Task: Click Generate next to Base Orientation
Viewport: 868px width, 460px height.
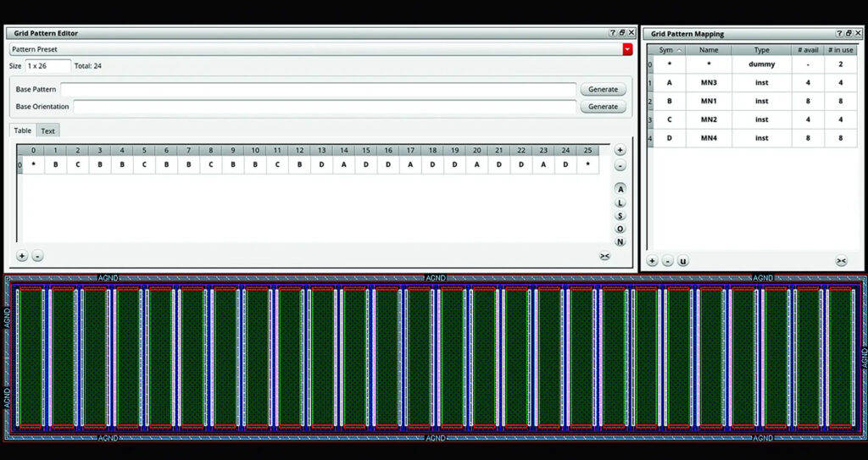Action: [603, 107]
